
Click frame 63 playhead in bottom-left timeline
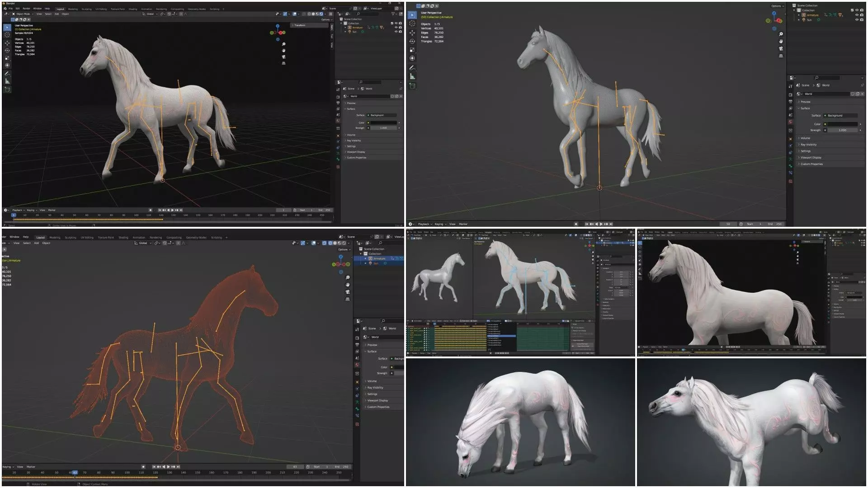coord(75,473)
